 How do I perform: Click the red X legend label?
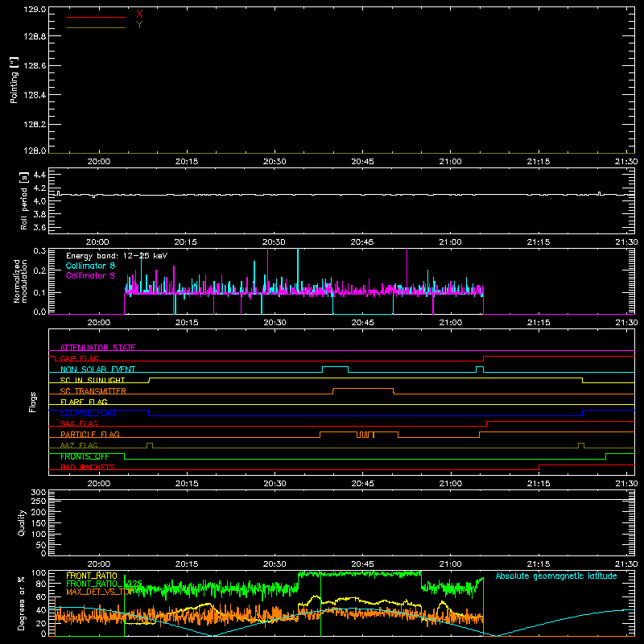139,14
